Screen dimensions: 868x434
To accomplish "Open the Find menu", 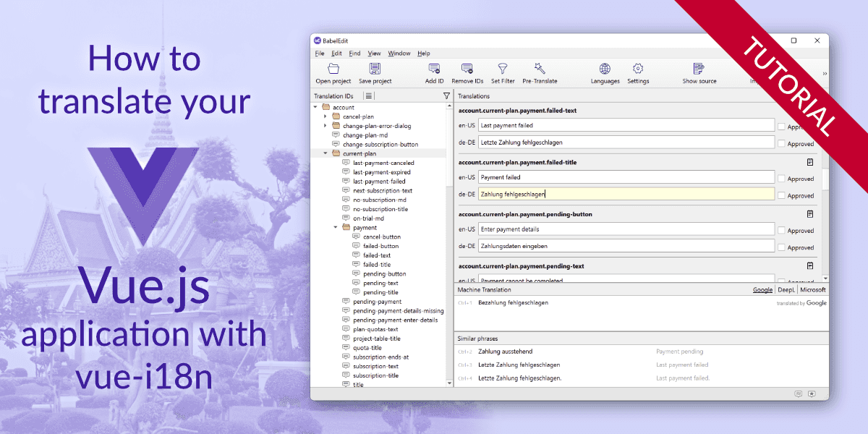I will [x=354, y=54].
